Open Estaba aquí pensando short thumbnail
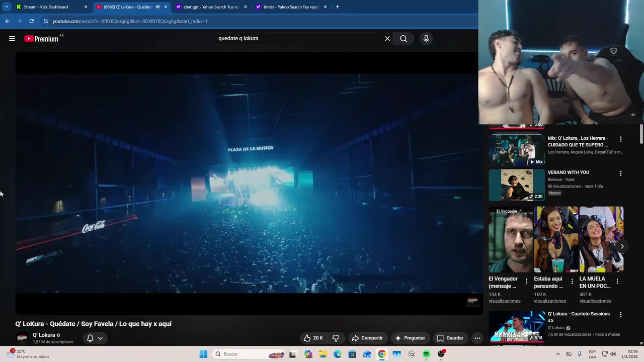 (x=556, y=239)
